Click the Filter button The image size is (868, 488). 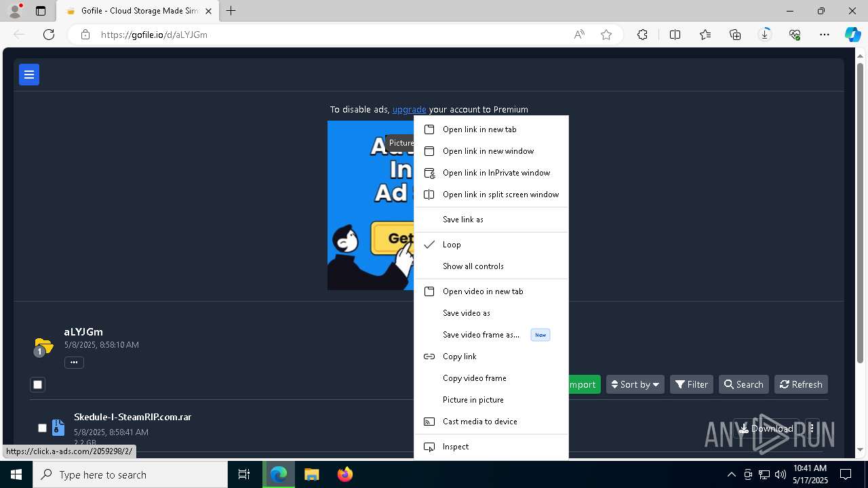tap(692, 384)
